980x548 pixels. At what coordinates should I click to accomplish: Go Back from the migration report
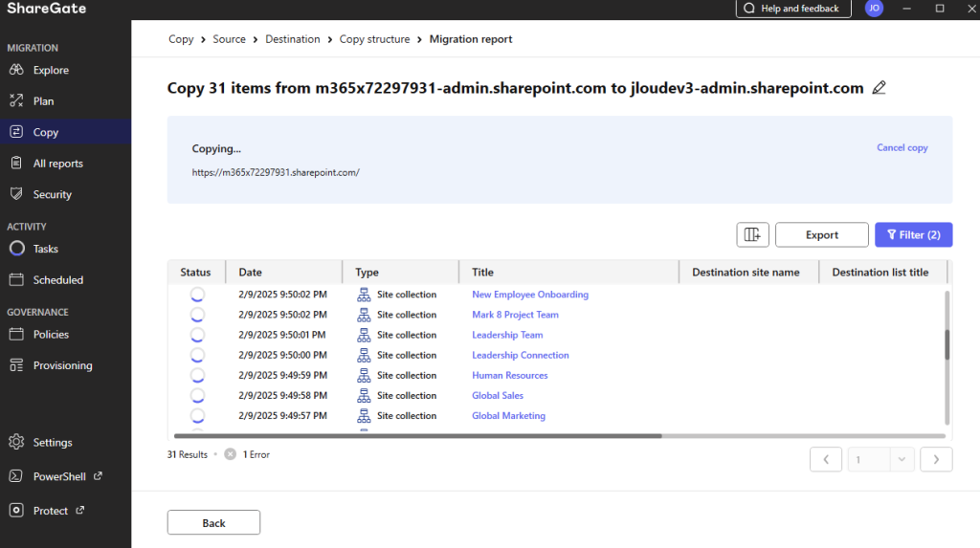click(213, 522)
